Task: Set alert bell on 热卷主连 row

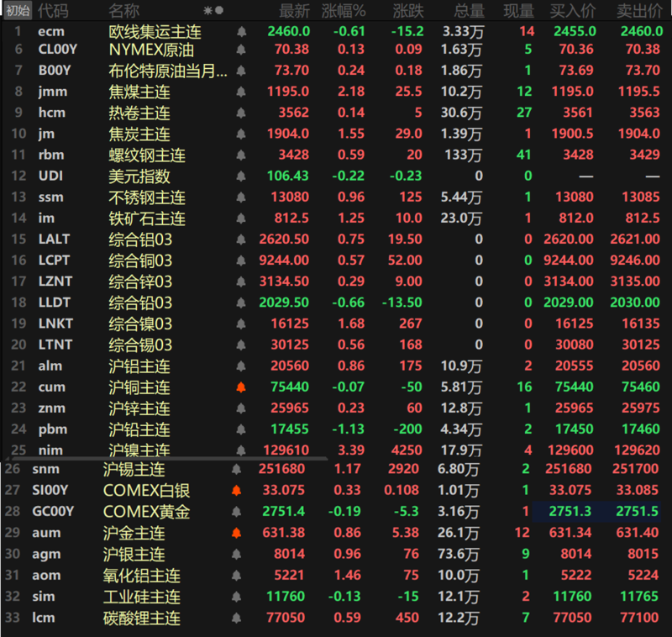Action: pyautogui.click(x=241, y=113)
